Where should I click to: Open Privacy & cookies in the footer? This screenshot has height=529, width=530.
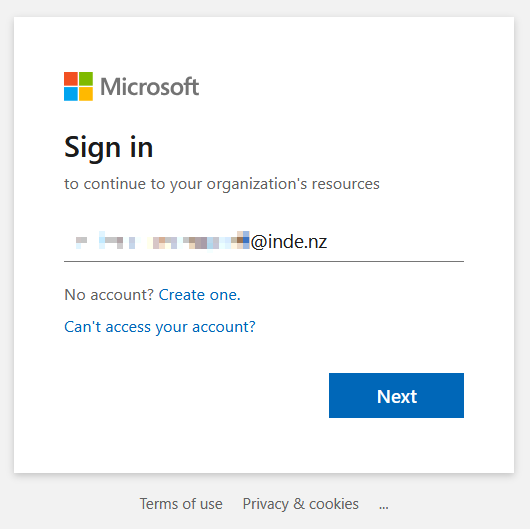pyautogui.click(x=300, y=504)
